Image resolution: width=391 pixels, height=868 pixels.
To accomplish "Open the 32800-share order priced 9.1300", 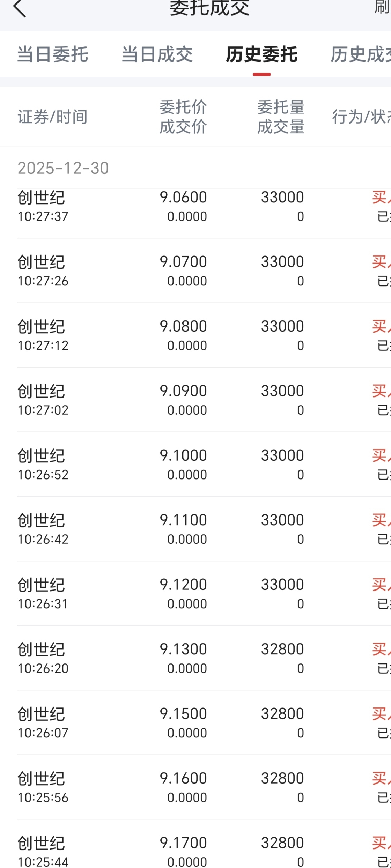I will 195,658.
